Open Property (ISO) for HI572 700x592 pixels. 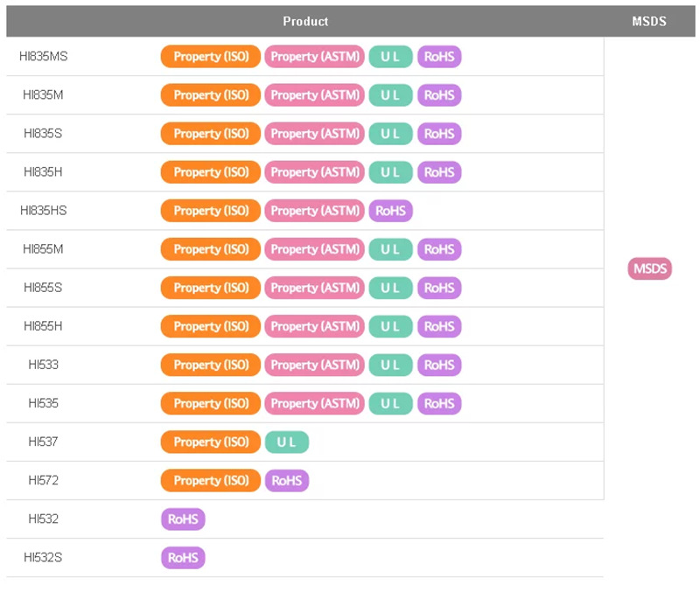coord(211,480)
